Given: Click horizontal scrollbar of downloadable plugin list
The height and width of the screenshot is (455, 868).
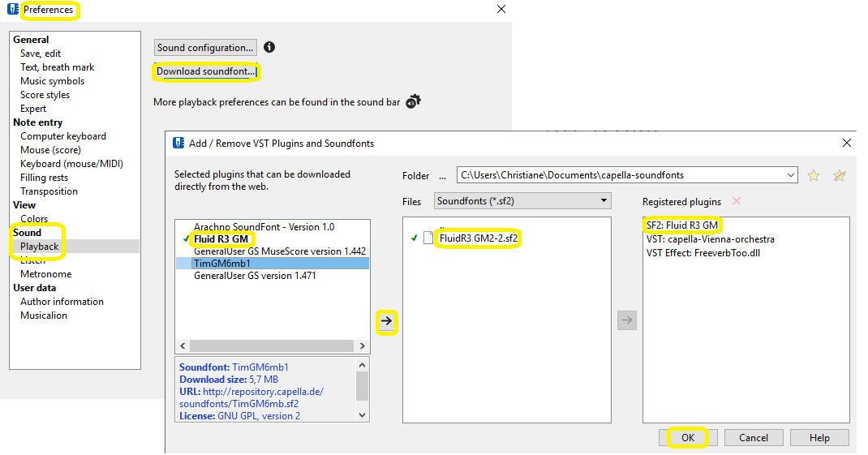Looking at the screenshot, I should point(272,346).
